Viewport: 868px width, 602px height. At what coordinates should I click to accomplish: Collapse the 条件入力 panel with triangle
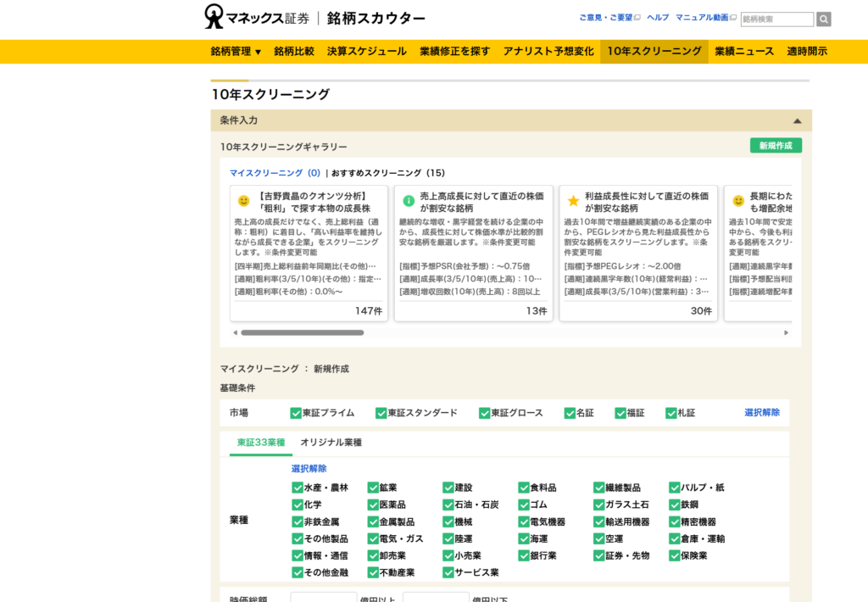797,120
